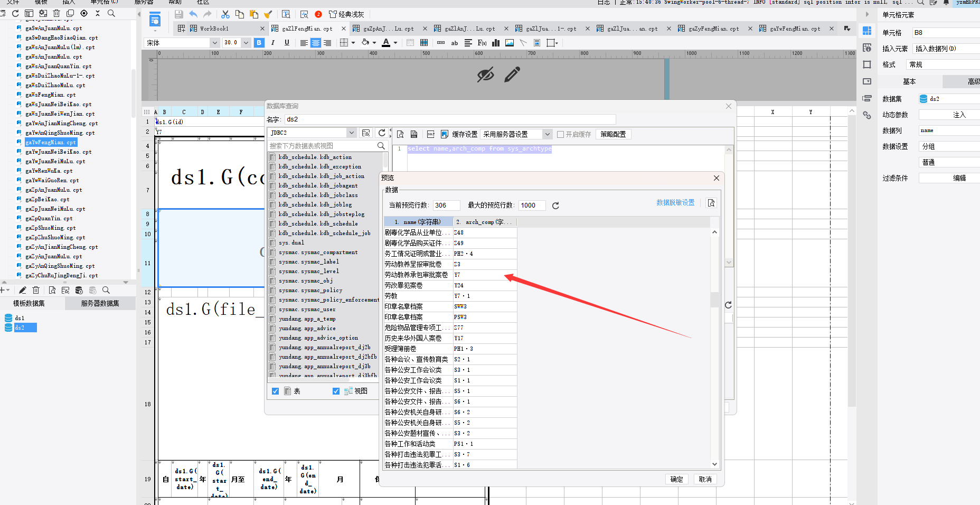Enable the 开启缓存 checkbox
The image size is (980, 505).
coord(561,134)
